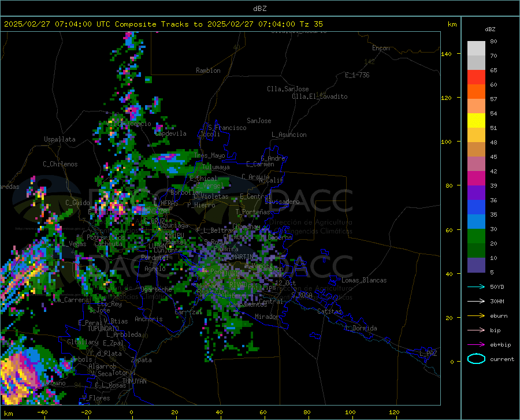520x420 pixels.
Task: Click the magenta eb+bip arrow legend icon
Action: [x=476, y=345]
